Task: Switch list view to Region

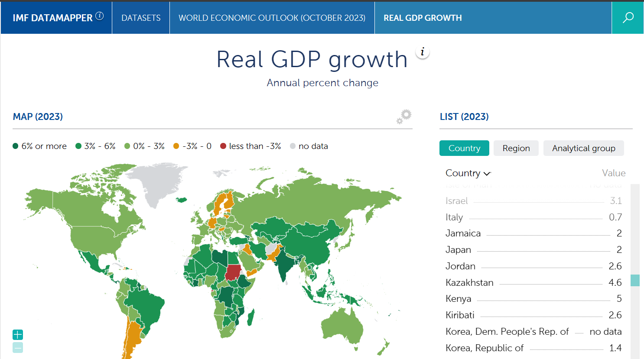Action: [x=516, y=148]
